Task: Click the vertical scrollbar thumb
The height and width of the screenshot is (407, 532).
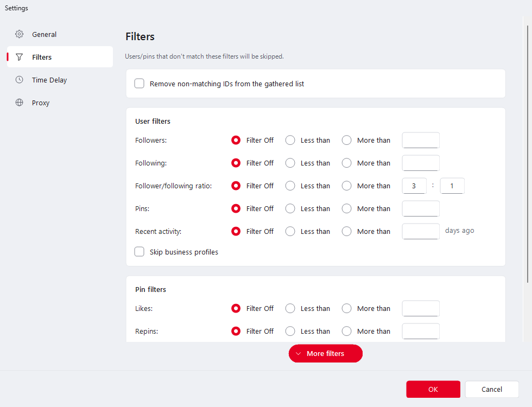Action: coord(528,154)
